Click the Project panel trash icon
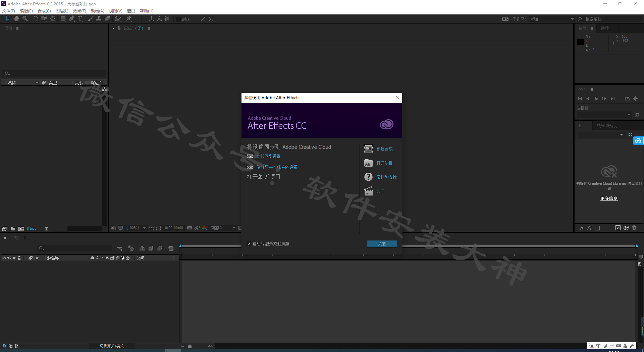The width and height of the screenshot is (644, 352). click(x=46, y=228)
